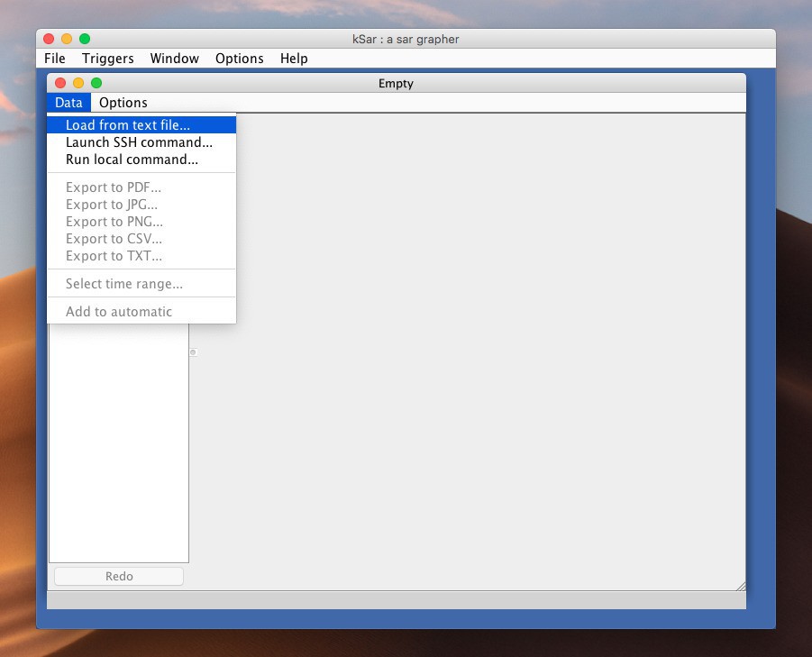The image size is (812, 657).
Task: Open the Options menu of the Empty window
Action: coord(123,103)
